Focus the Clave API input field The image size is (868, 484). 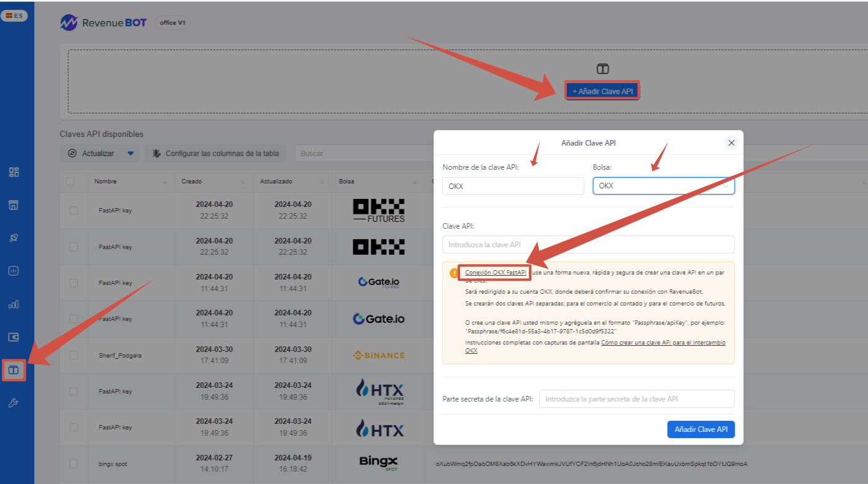(588, 244)
